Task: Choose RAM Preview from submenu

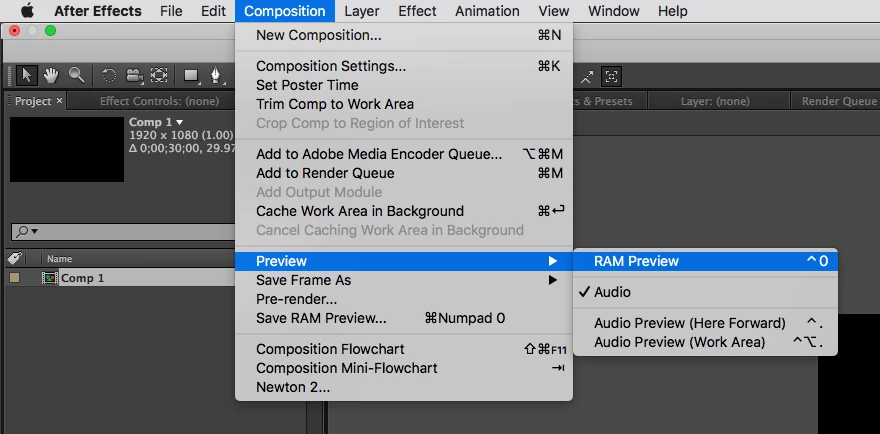Action: click(x=705, y=261)
